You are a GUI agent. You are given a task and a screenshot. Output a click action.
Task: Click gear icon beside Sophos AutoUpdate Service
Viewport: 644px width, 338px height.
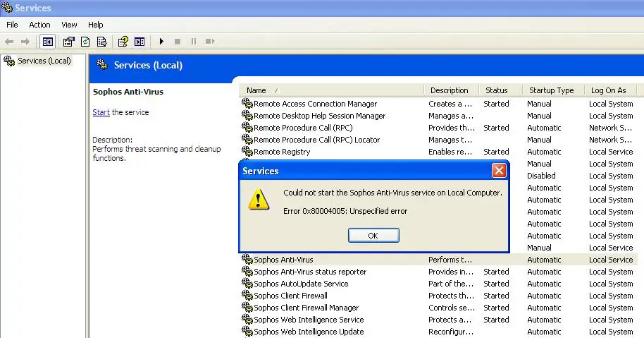247,283
